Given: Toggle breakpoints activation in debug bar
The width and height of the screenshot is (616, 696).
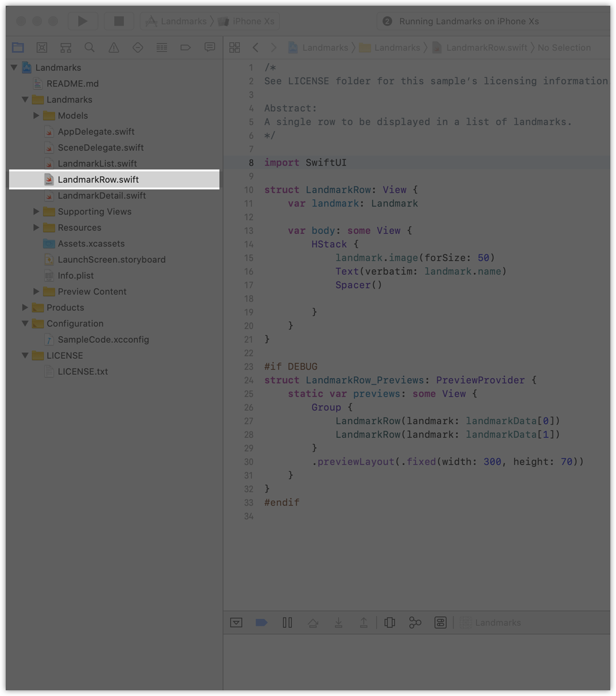Looking at the screenshot, I should tap(261, 622).
